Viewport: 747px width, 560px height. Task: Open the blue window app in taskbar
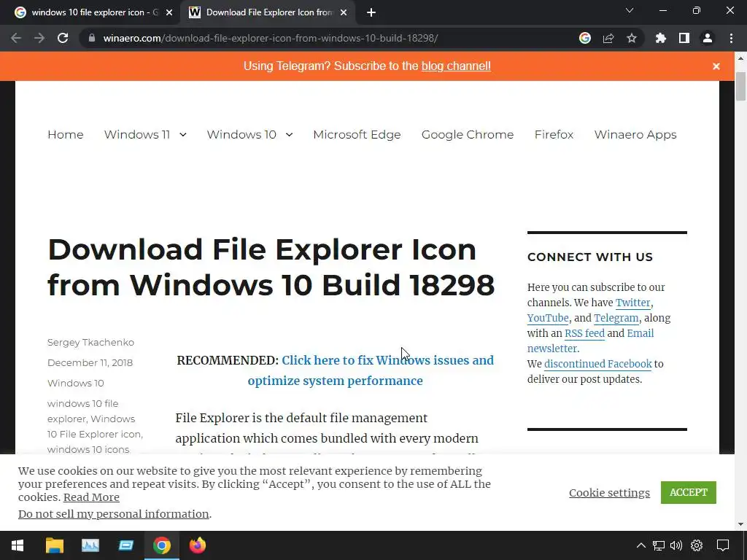(x=125, y=545)
